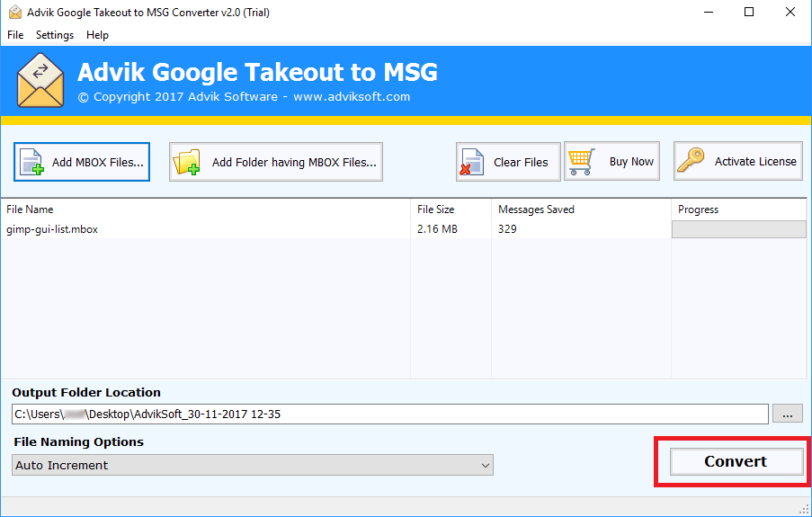Open the Help menu

coord(97,35)
